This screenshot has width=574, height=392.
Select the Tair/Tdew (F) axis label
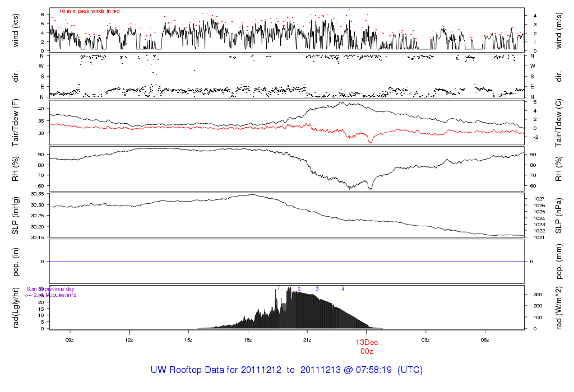16,122
